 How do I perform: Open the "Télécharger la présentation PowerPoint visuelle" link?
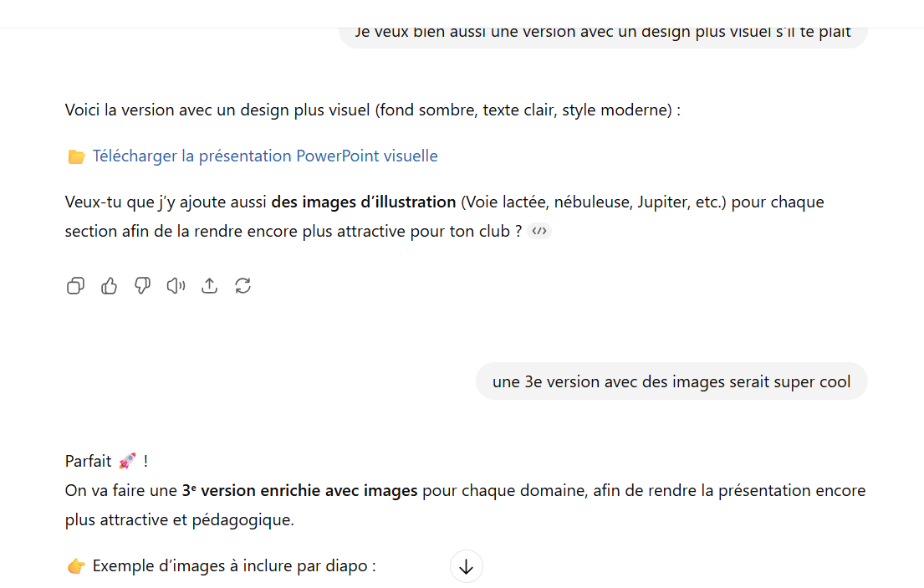(x=265, y=156)
